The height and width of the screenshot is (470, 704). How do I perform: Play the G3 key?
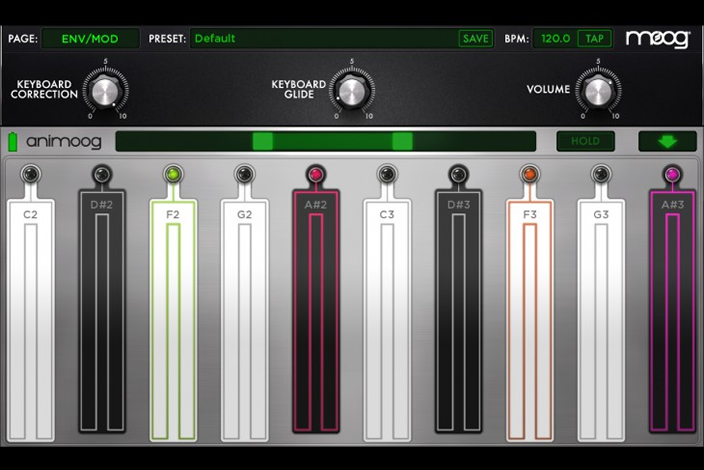pos(601,321)
